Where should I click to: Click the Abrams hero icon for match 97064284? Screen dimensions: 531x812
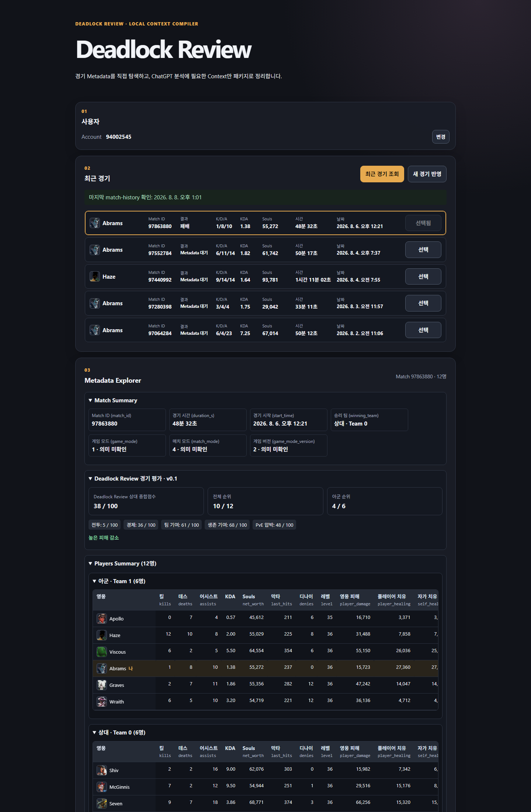95,330
